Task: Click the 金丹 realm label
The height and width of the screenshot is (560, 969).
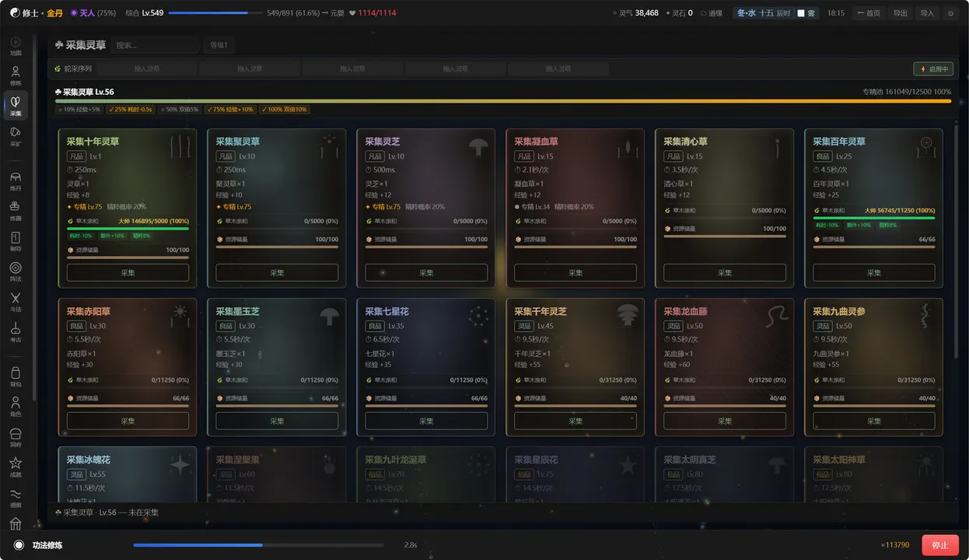Action: 54,13
